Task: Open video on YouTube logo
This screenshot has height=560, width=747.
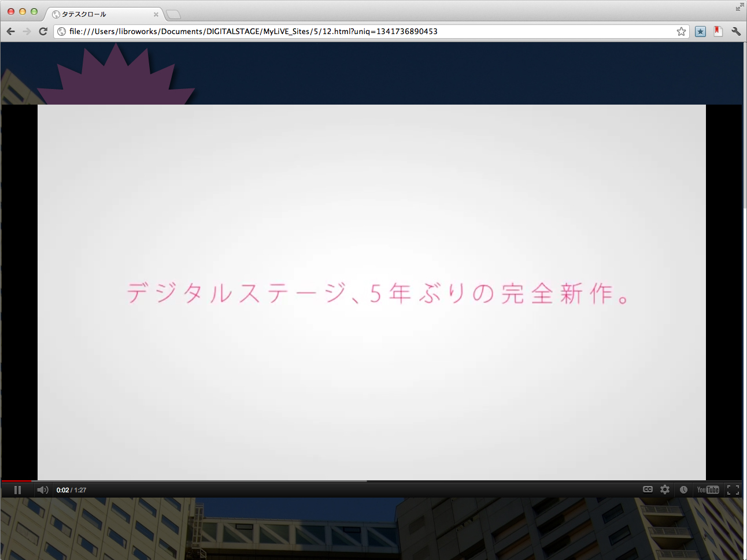Action: pos(708,490)
